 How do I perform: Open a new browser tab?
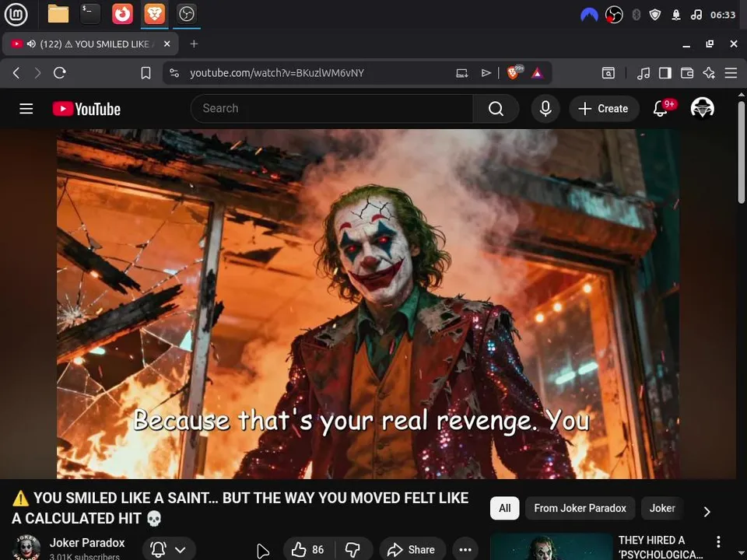click(x=194, y=44)
